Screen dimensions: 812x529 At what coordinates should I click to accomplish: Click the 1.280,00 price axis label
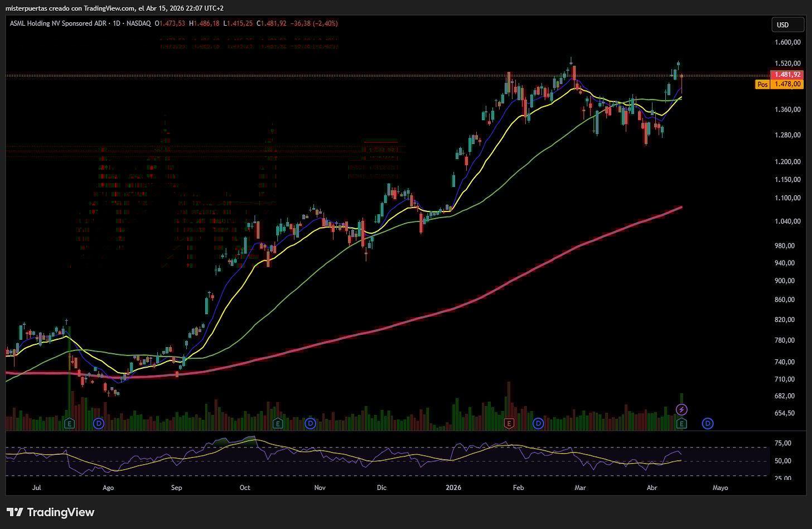787,135
